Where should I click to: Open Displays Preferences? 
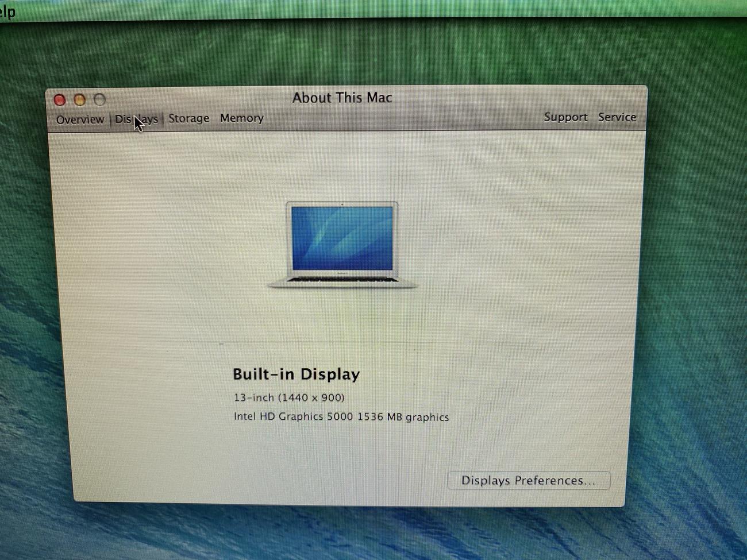529,481
